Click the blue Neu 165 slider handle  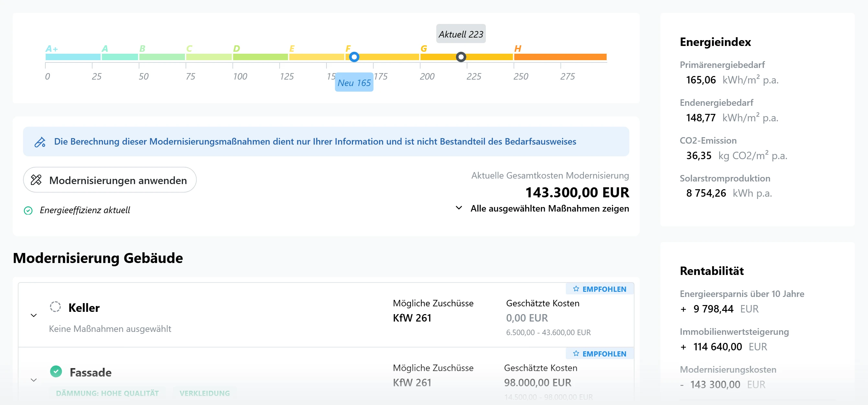(354, 57)
